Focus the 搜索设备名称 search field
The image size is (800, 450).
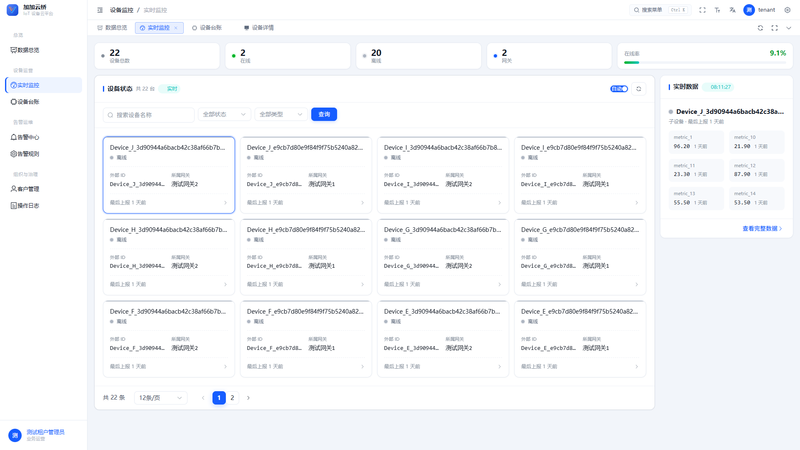pos(148,115)
